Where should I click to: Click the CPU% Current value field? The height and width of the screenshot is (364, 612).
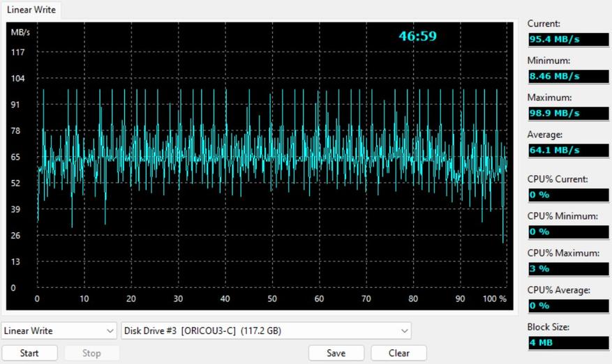click(x=568, y=195)
